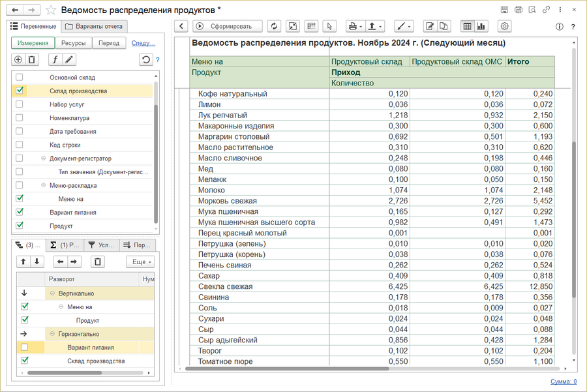587x392 pixels.
Task: Check the Вариант питания pivot checkbox
Action: click(x=25, y=348)
